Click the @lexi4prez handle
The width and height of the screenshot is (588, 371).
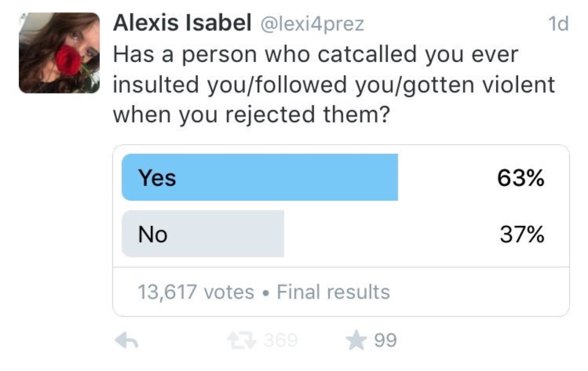(x=312, y=24)
